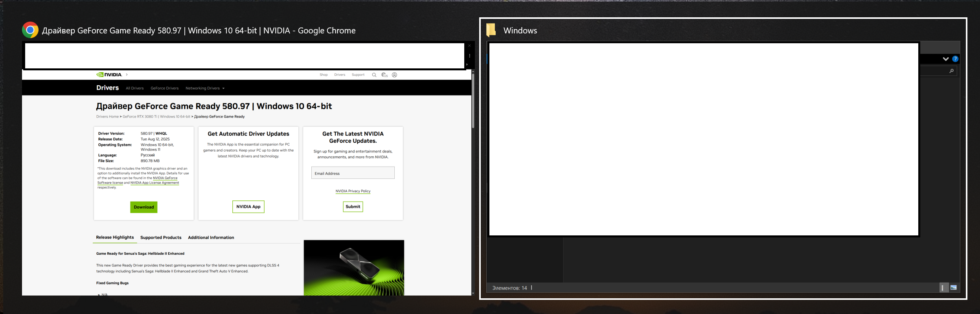980x314 pixels.
Task: Select the Windows folder window title
Action: 520,31
